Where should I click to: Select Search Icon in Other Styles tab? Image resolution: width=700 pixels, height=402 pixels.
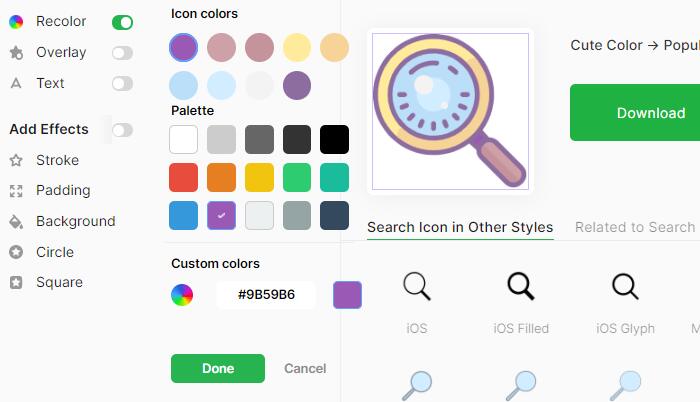[x=460, y=227]
